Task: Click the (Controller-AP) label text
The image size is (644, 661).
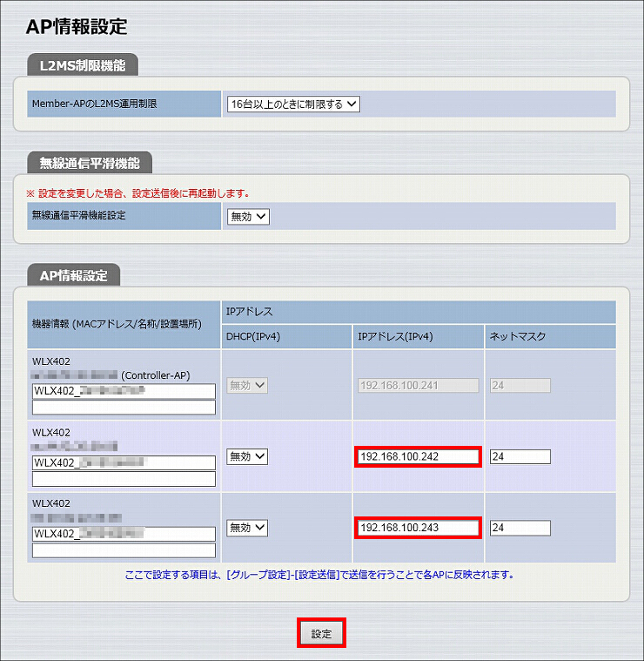Action: (x=156, y=375)
